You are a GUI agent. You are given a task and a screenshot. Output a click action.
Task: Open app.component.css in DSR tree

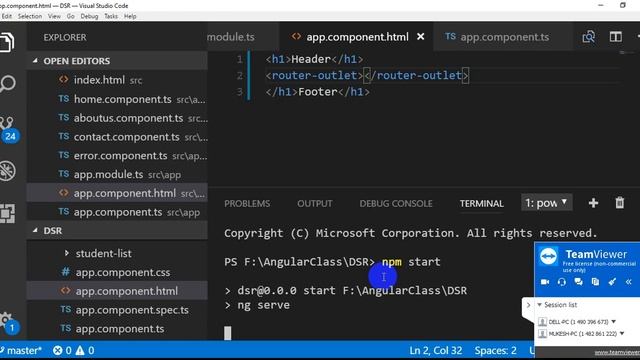117,272
